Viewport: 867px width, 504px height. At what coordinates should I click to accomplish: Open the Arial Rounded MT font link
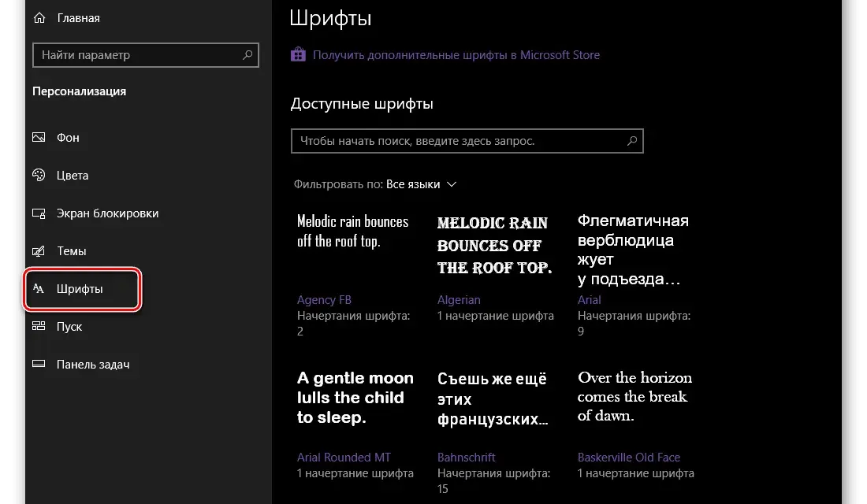coord(344,457)
